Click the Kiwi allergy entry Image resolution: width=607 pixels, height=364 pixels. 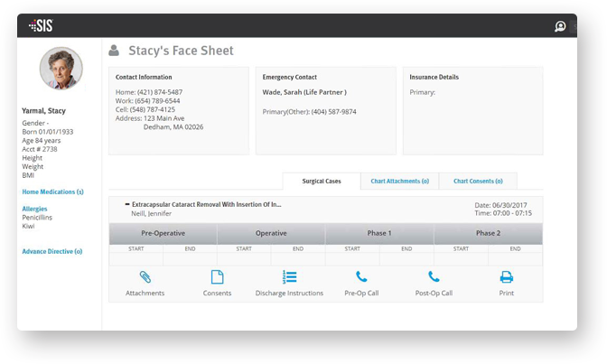[x=28, y=226]
